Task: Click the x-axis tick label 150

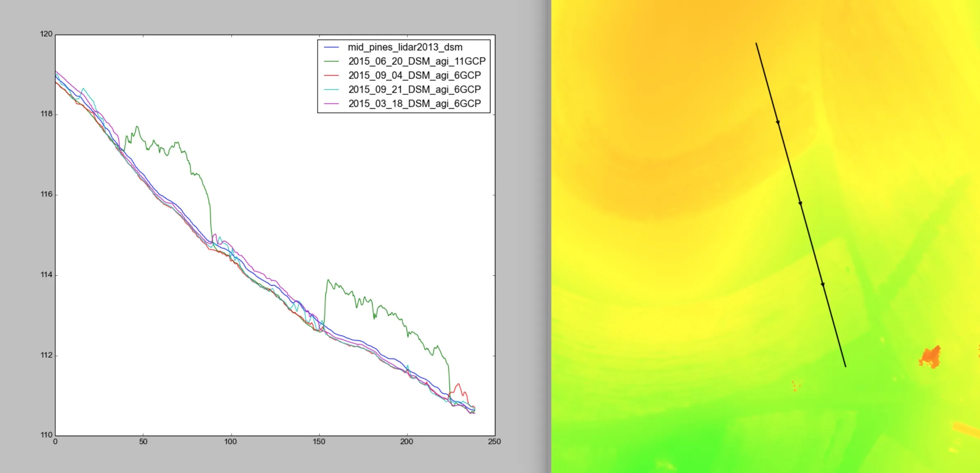Action: point(319,442)
